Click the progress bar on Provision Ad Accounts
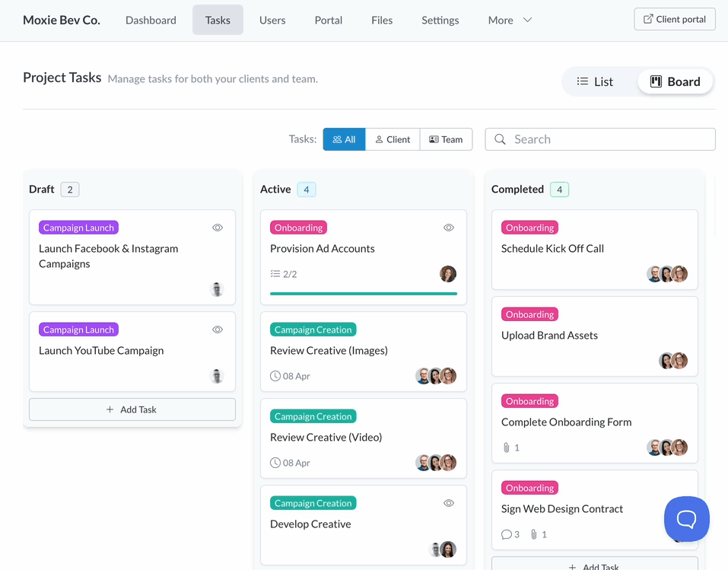Screen dimensions: 728x570 click(364, 294)
